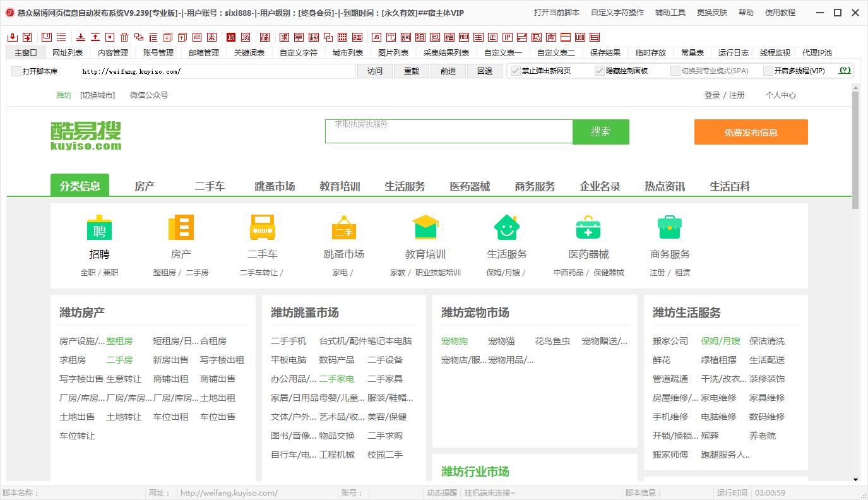Click the 回退 back button
The height and width of the screenshot is (500, 868).
(x=485, y=71)
